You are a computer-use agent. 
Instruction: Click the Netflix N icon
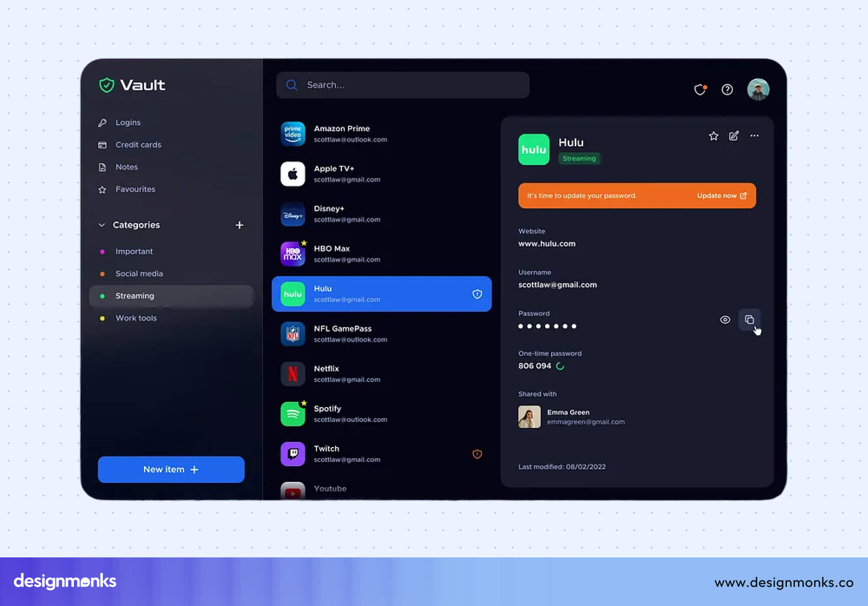coord(293,374)
